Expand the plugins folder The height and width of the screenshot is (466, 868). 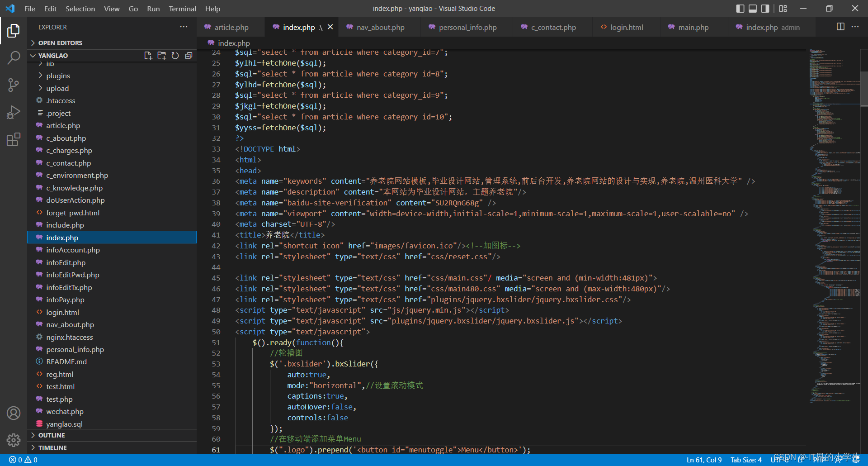pyautogui.click(x=112, y=76)
